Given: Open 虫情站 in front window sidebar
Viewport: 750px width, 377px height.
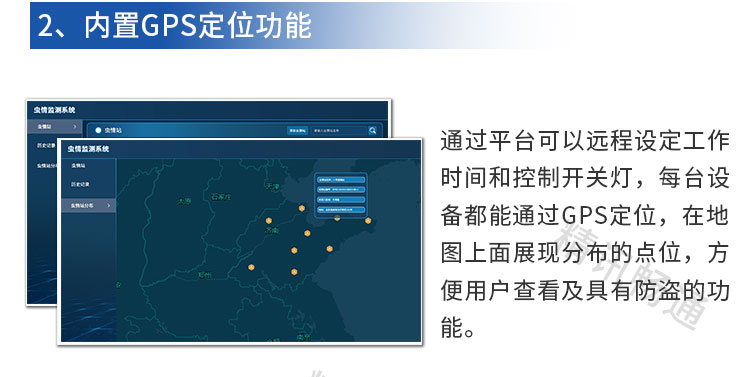Looking at the screenshot, I should click(78, 166).
